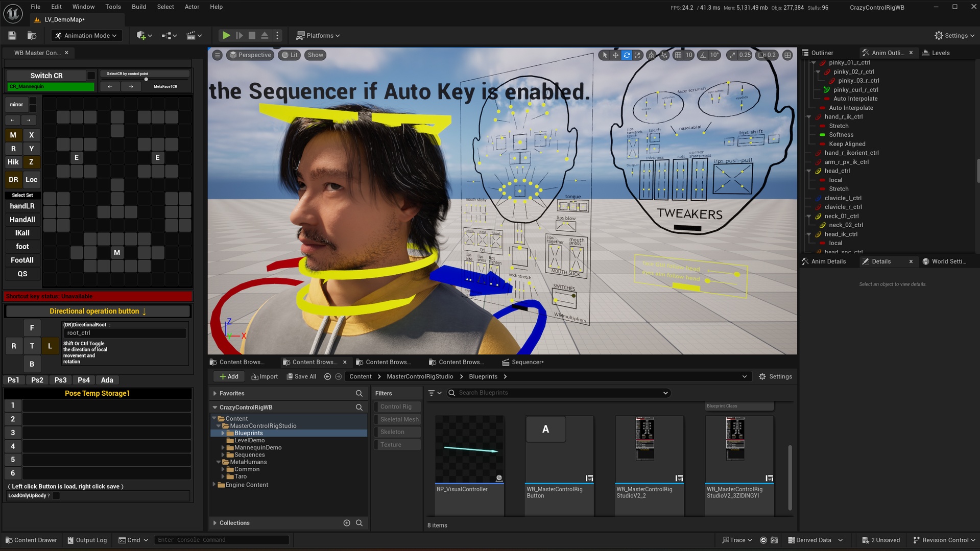The height and width of the screenshot is (551, 980).
Task: Toggle the checkbox beside Switch CR
Action: pos(91,76)
